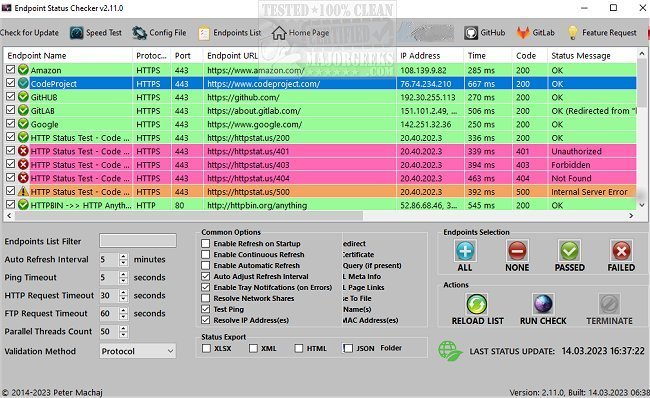Toggle Resolve IP Address(es) option
650x398 pixels.
(x=206, y=320)
